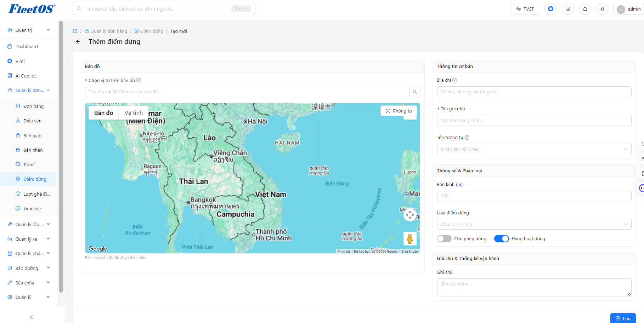Image resolution: width=644 pixels, height=323 pixels.
Task: Focus the Tên gợi nhớ input field
Action: pos(534,120)
